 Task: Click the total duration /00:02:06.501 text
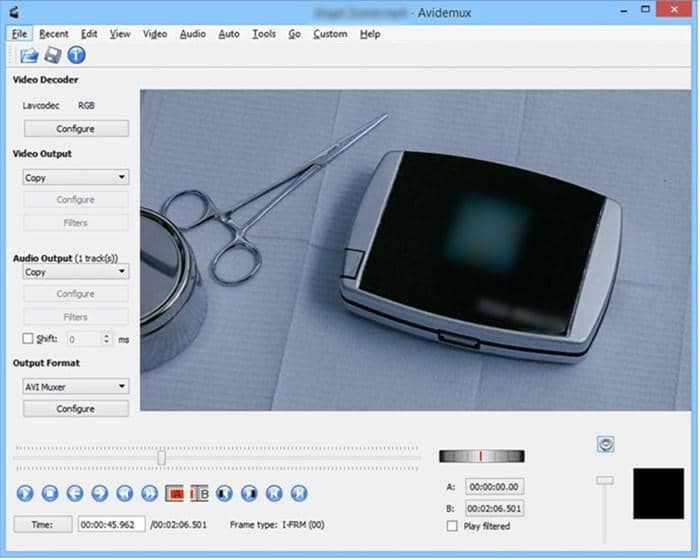pyautogui.click(x=179, y=525)
